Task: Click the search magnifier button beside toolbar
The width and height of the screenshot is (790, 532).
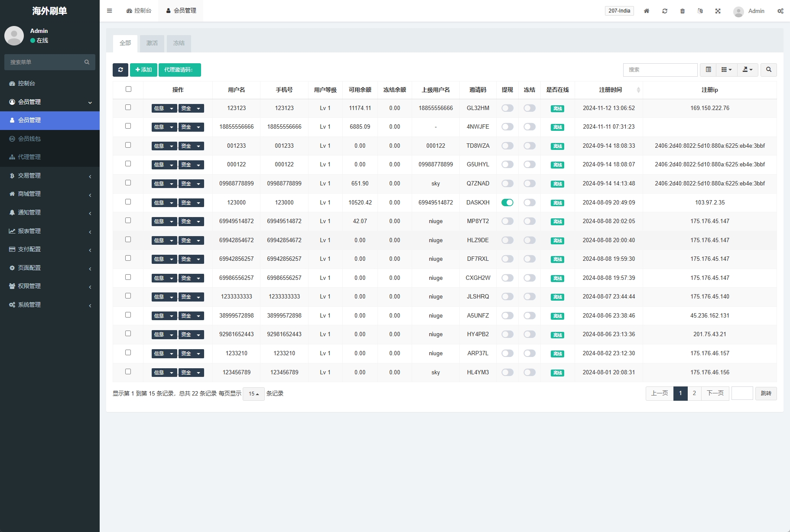Action: click(x=768, y=70)
